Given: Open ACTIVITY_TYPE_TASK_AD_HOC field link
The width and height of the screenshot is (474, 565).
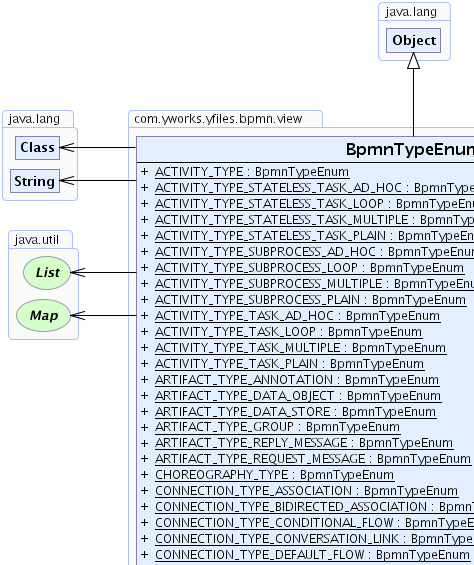Looking at the screenshot, I should pyautogui.click(x=297, y=316).
